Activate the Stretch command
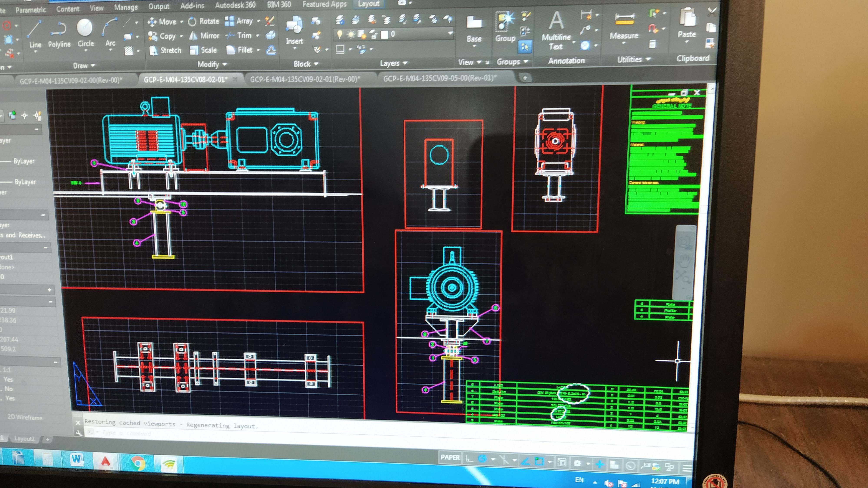The image size is (868, 488). (165, 51)
